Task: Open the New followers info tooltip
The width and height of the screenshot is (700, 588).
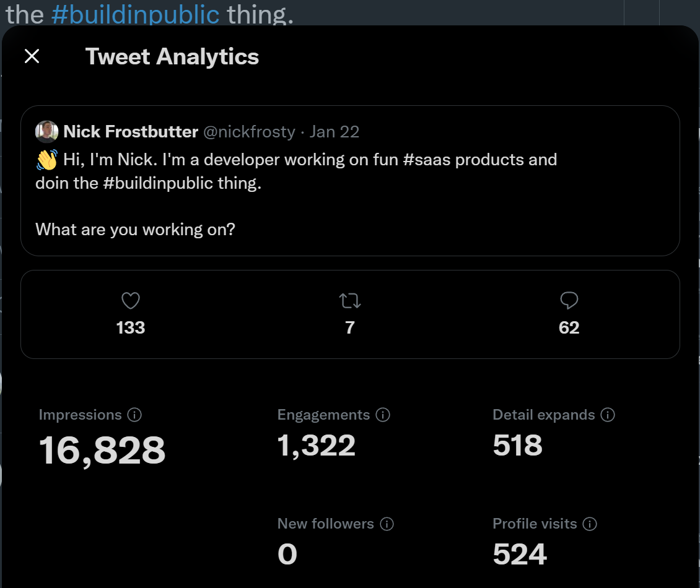Action: [387, 524]
